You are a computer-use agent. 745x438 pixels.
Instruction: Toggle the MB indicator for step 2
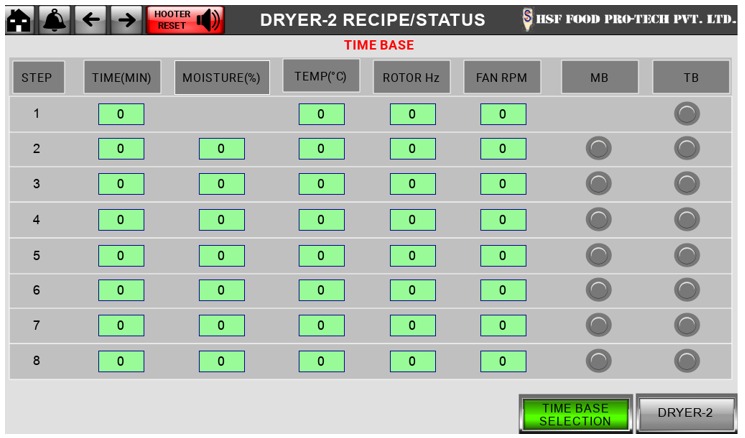598,149
